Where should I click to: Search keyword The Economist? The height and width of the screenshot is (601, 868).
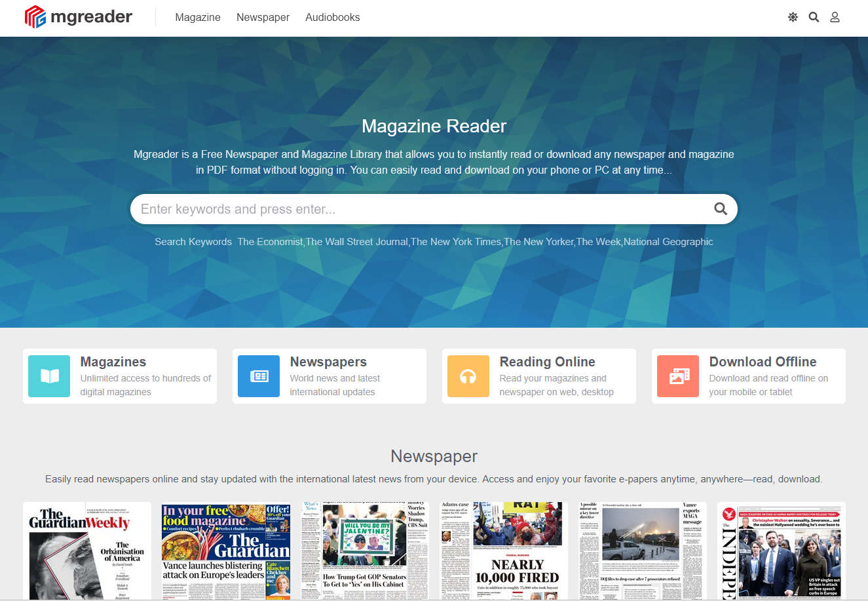[271, 242]
